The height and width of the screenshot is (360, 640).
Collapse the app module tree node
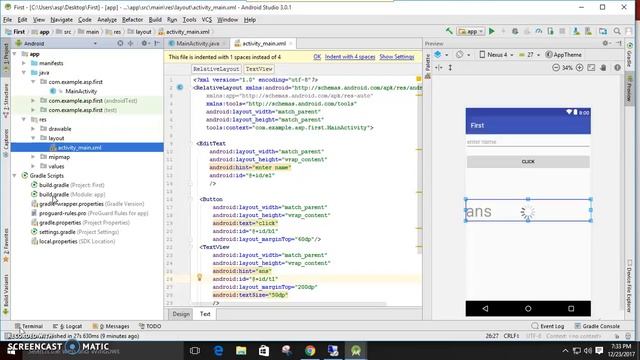point(15,54)
